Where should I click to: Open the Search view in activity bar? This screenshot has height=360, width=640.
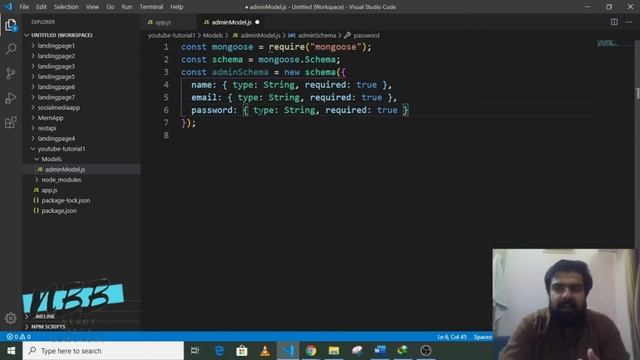[x=11, y=49]
